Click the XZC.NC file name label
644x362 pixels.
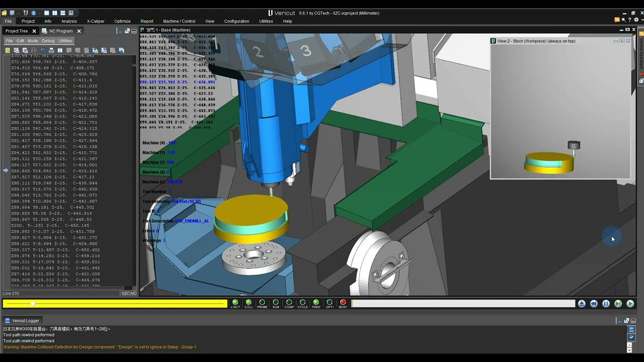click(129, 293)
